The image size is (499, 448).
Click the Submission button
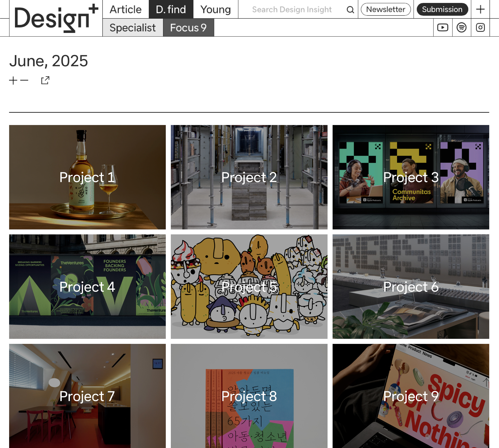click(x=442, y=9)
